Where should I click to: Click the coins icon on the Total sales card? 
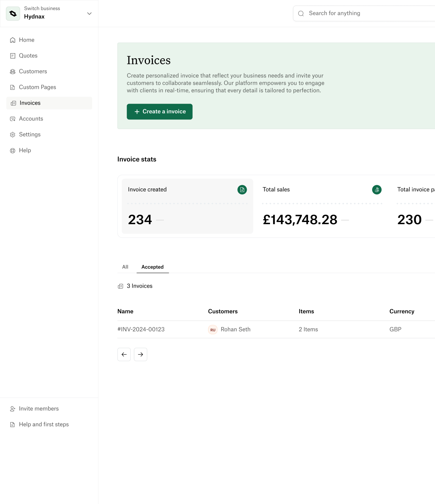click(377, 190)
